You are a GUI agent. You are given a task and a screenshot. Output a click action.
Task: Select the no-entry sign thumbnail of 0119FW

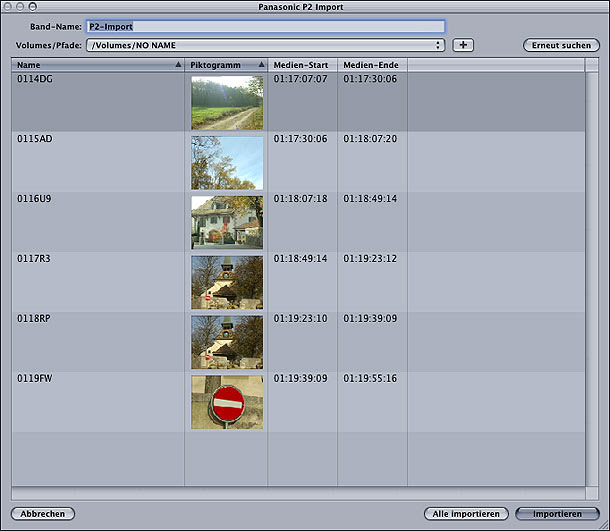click(x=227, y=402)
